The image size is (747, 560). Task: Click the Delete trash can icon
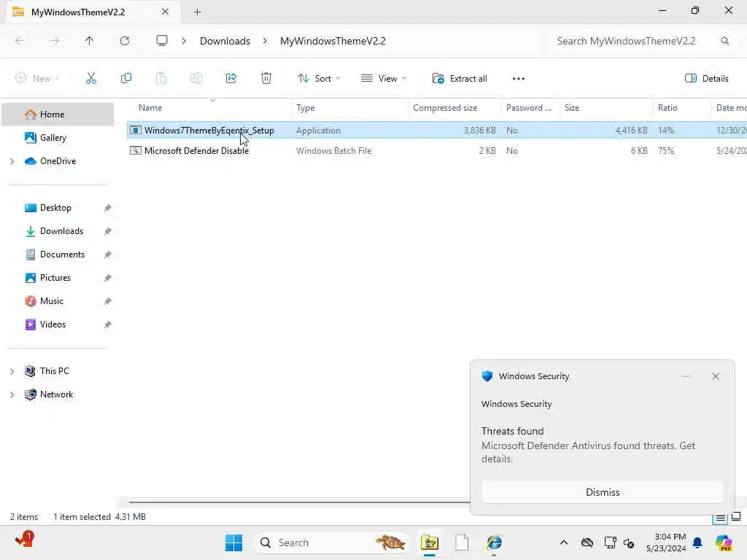(266, 79)
